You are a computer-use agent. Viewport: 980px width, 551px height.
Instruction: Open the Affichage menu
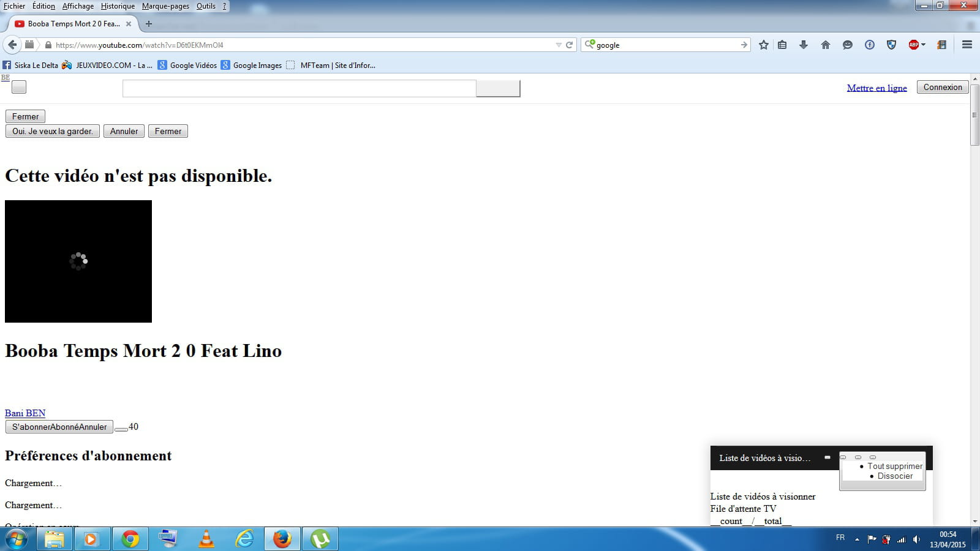coord(78,6)
